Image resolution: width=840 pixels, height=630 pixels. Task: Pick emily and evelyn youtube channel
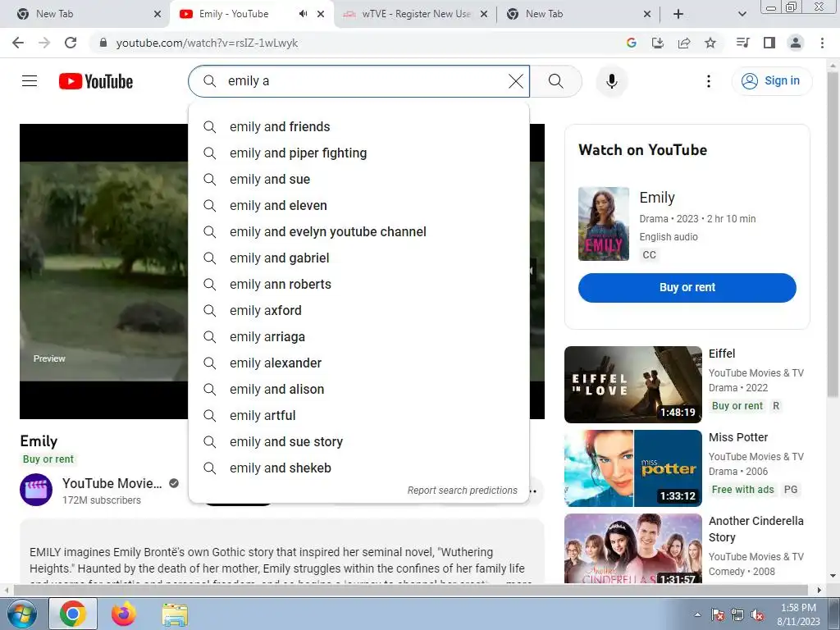click(x=359, y=231)
